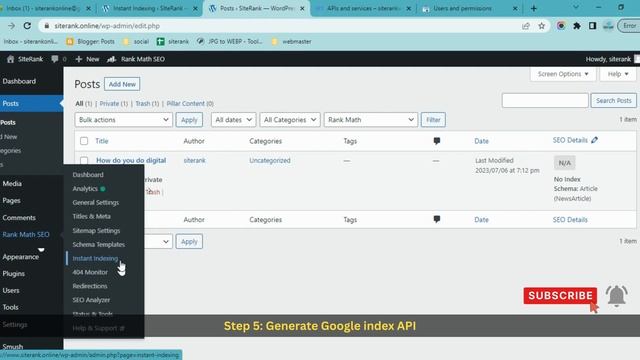Click the profile avatar icon in browser toolbar
Image resolution: width=640 pixels, height=360 pixels.
608,26
